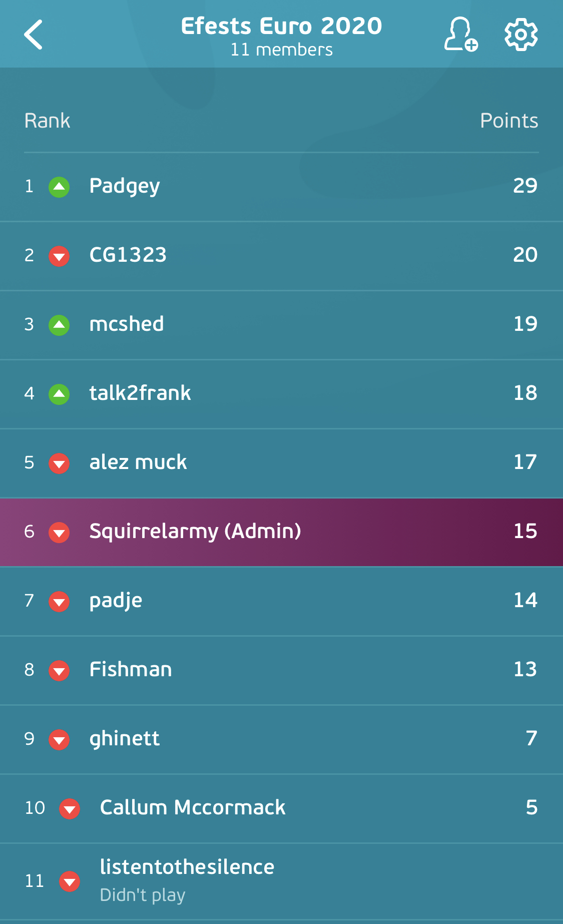Screen dimensions: 563x924
Task: Tap the Rank column header
Action: (47, 121)
